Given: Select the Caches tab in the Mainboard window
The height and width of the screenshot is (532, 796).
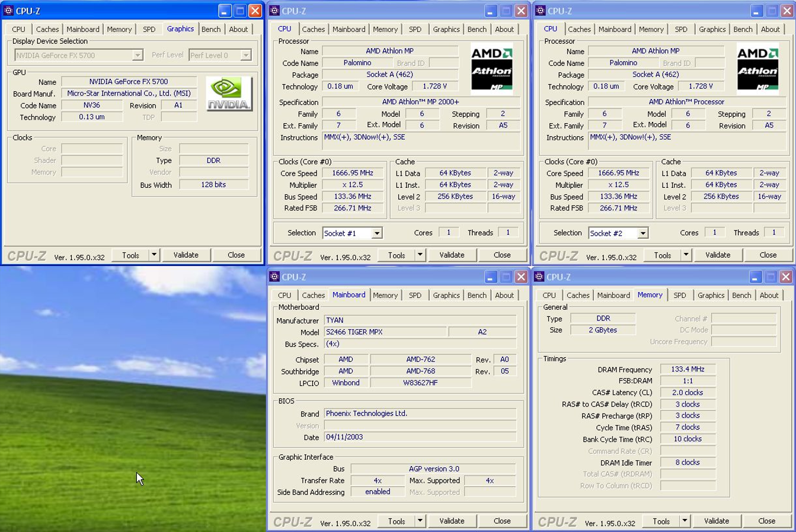Looking at the screenshot, I should click(x=314, y=295).
